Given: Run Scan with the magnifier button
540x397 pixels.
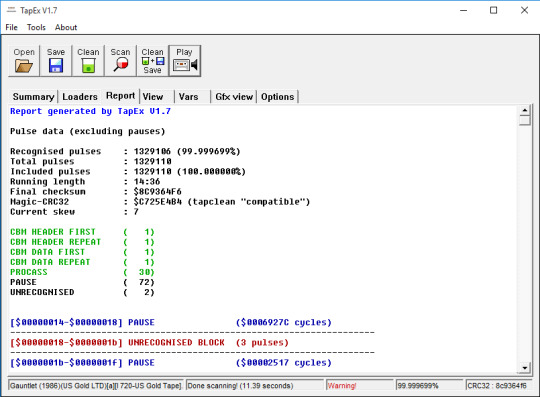Looking at the screenshot, I should [120, 61].
